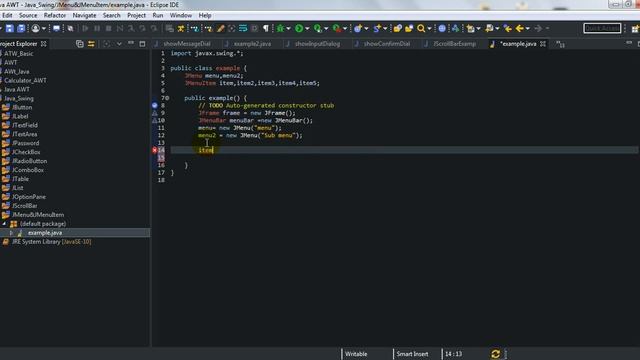
Task: Toggle Link with Editor in Project Explorer
Action: pos(91,44)
